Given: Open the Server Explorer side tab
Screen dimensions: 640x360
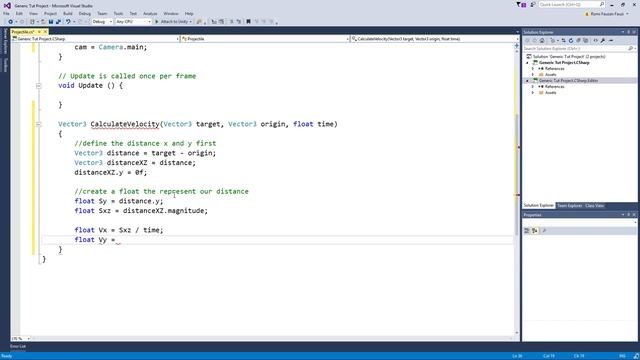Looking at the screenshot, I should (x=5, y=42).
